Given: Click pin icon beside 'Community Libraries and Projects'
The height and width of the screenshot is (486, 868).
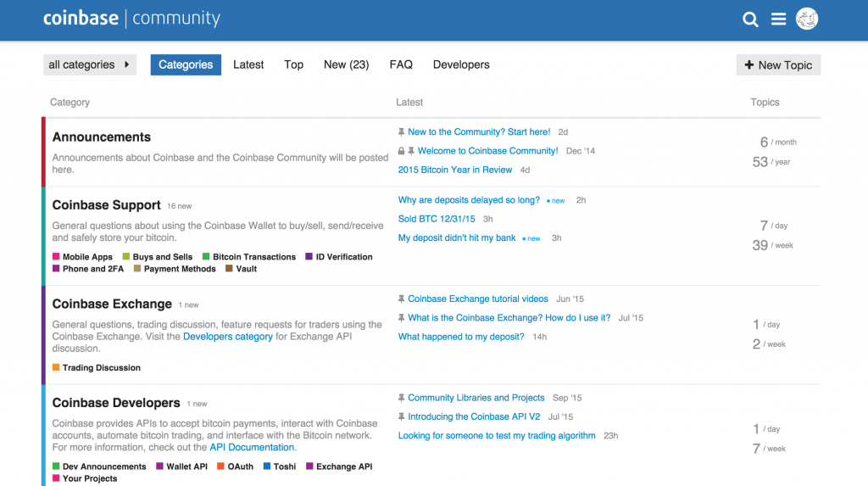Looking at the screenshot, I should [x=401, y=398].
